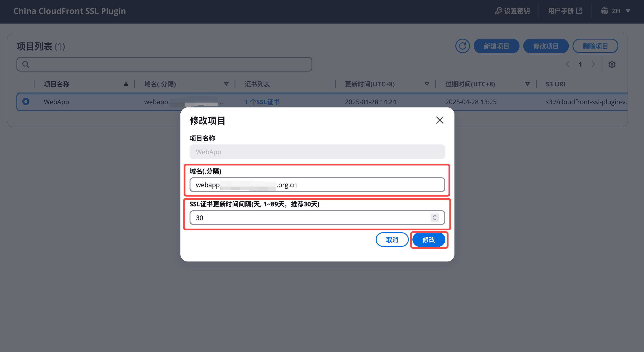Click the China CloudFront SSL Plugin title

pyautogui.click(x=69, y=11)
